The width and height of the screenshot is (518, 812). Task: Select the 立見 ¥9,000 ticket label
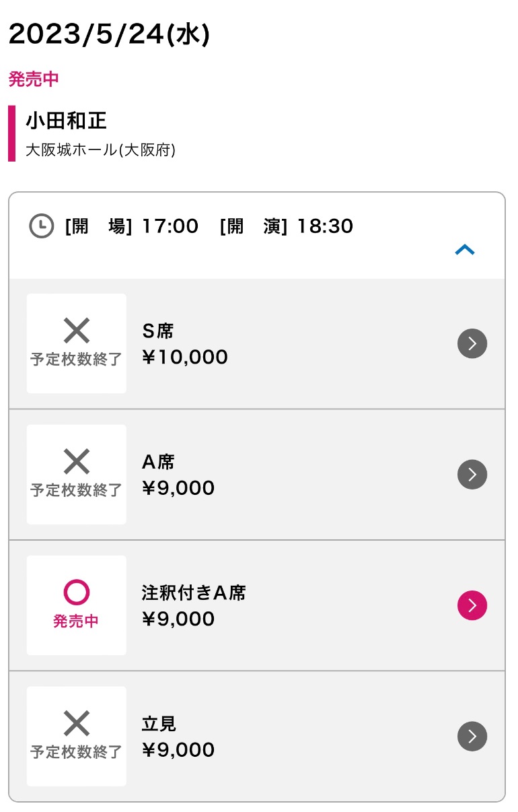178,736
